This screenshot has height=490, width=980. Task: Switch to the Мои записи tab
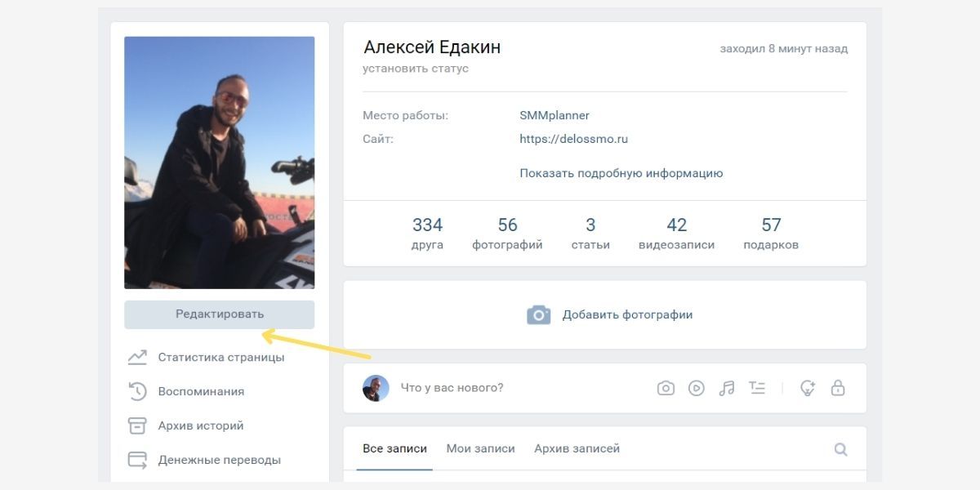pos(480,448)
